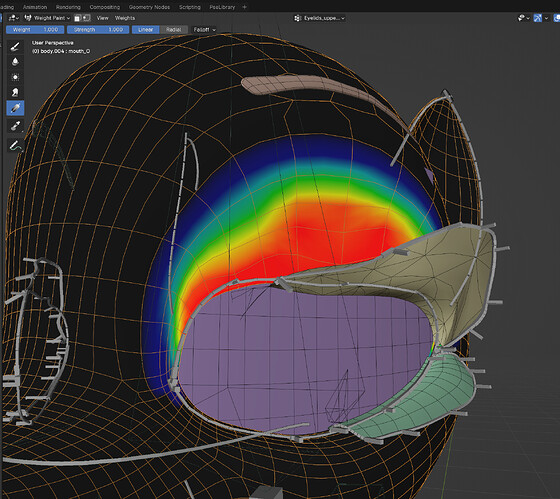The height and width of the screenshot is (499, 560).
Task: Switch to the Geometry Nodes workspace tab
Action: pos(149,7)
